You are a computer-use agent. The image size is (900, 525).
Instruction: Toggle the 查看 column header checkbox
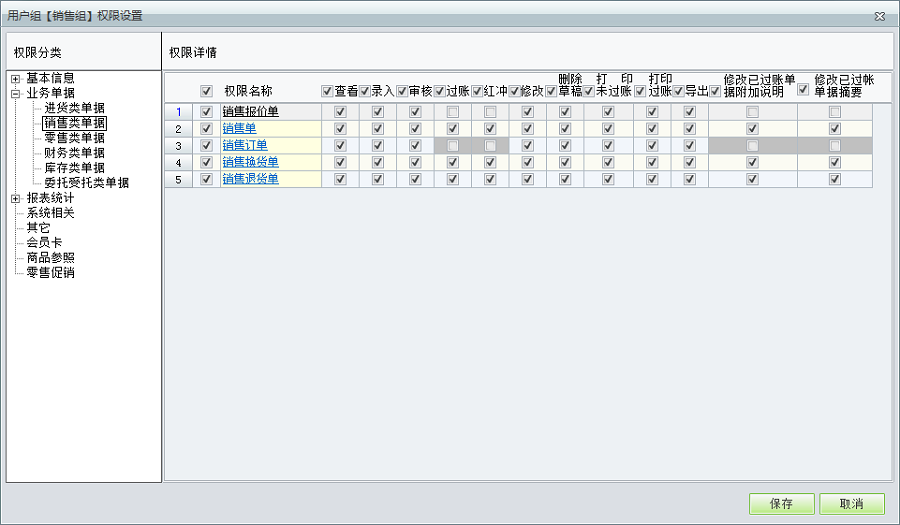coord(327,91)
